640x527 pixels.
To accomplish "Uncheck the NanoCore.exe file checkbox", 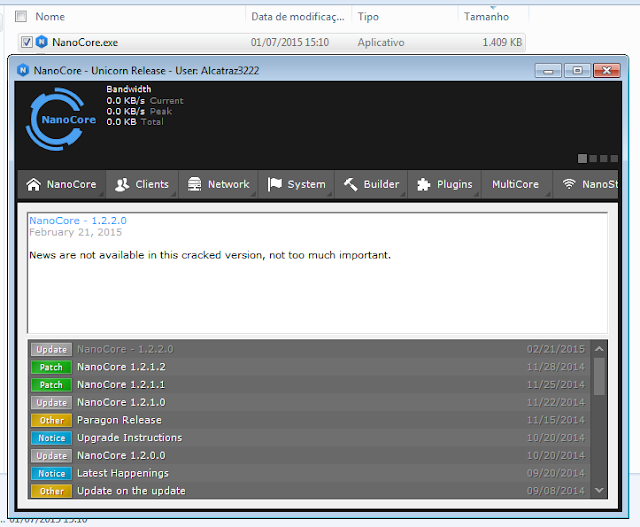I will [x=27, y=42].
